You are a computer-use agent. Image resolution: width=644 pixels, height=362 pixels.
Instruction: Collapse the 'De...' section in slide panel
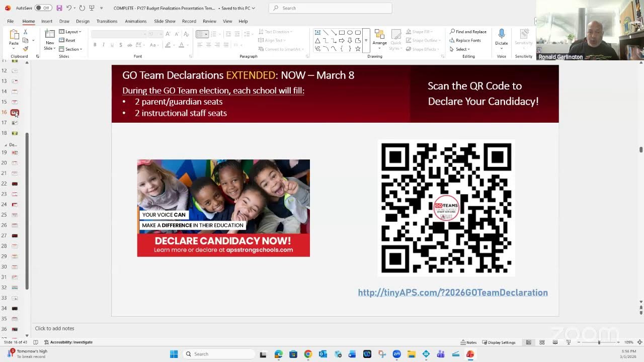(x=6, y=145)
